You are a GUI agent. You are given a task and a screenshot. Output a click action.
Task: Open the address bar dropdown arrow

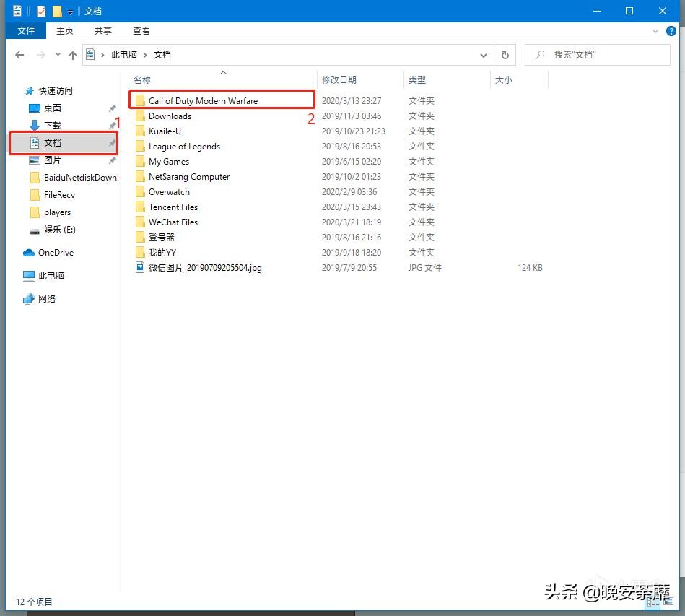[484, 54]
